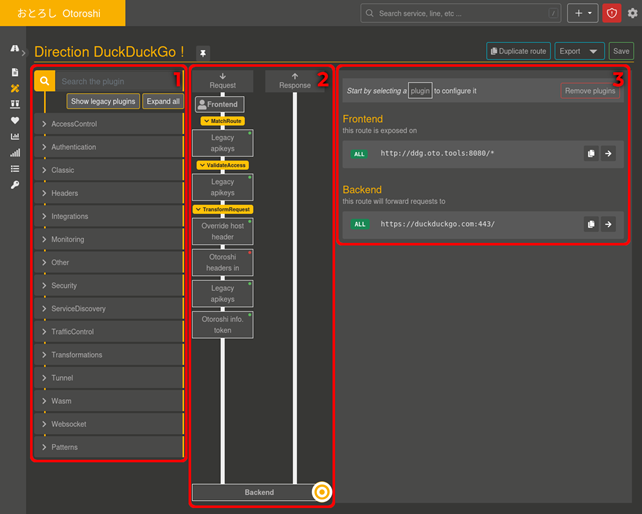Copy the backend duckduckgo.com URL

click(x=591, y=224)
